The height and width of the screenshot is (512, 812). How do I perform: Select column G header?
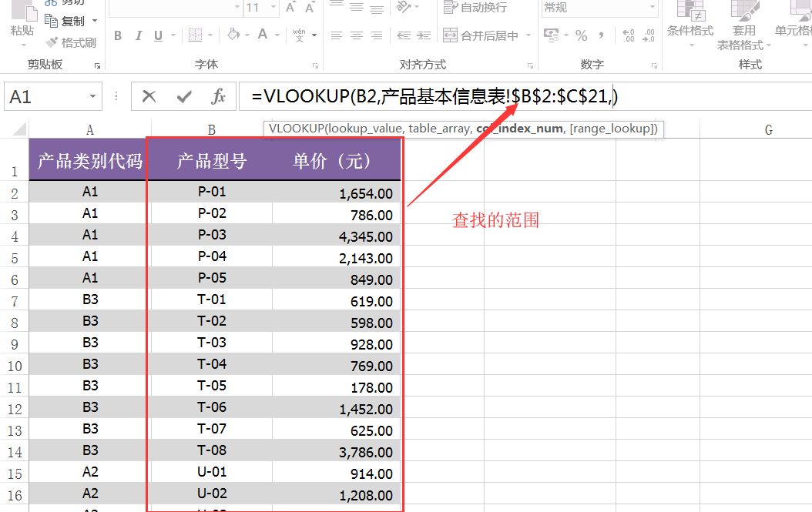click(x=769, y=129)
